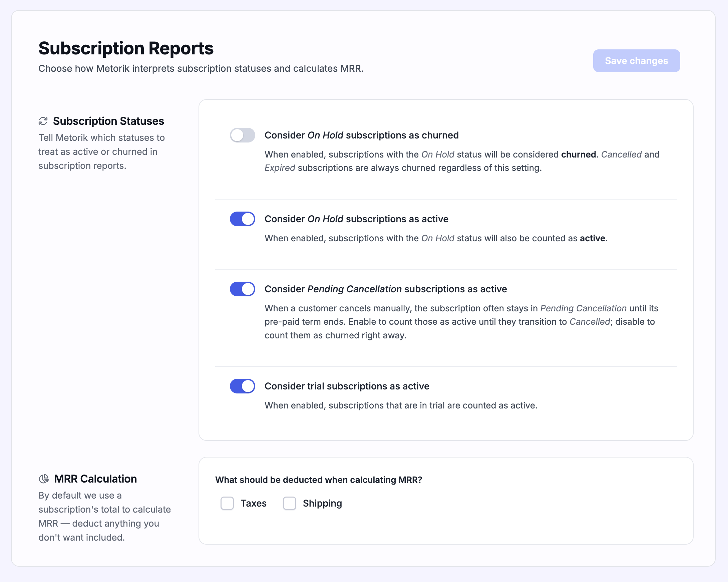
Task: Click the Subscription Statuses refresh icon
Action: (43, 121)
